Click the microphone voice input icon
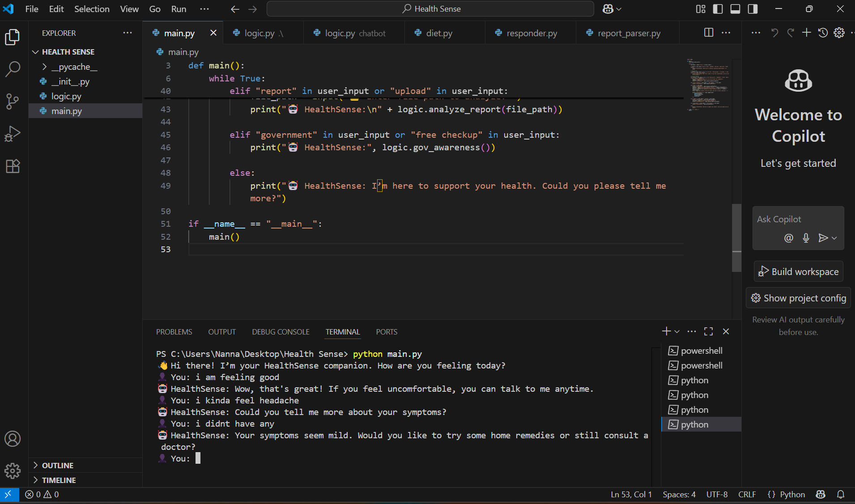This screenshot has width=855, height=504. (x=806, y=238)
